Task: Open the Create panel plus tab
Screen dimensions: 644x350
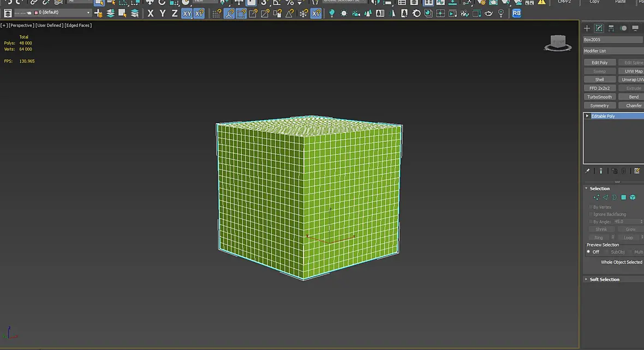Action: pyautogui.click(x=587, y=28)
